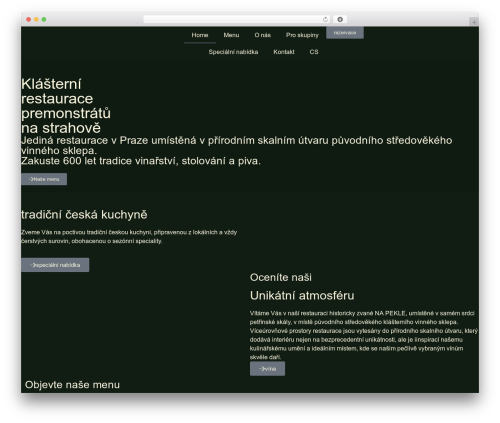500x423 pixels.
Task: Click the paragraph starting Vítáme Vás
Action: (364, 335)
